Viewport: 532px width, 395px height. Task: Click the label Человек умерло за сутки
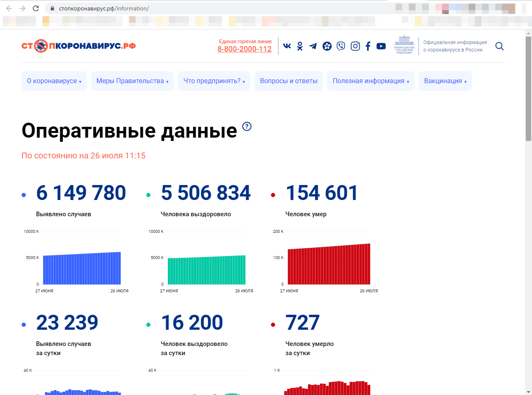(x=310, y=348)
